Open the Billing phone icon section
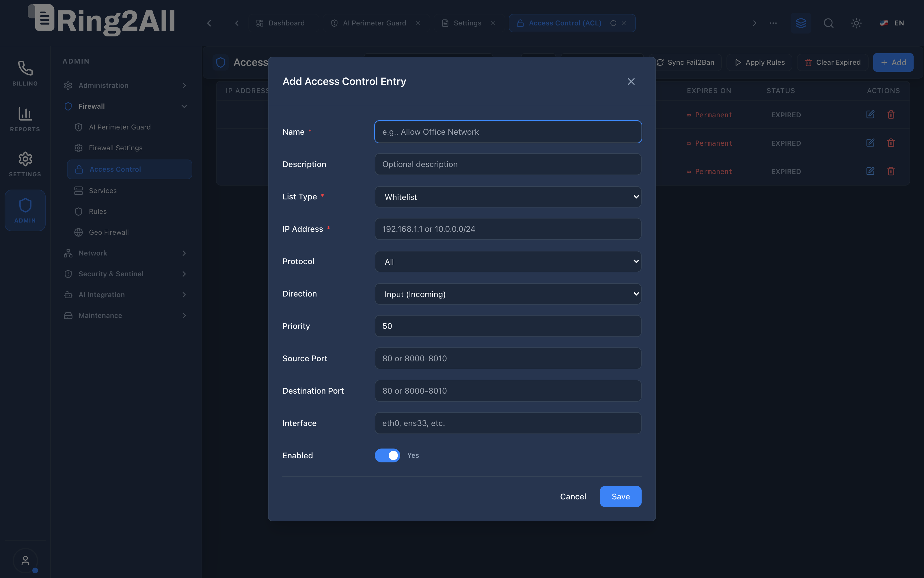The width and height of the screenshot is (924, 578). pyautogui.click(x=25, y=73)
